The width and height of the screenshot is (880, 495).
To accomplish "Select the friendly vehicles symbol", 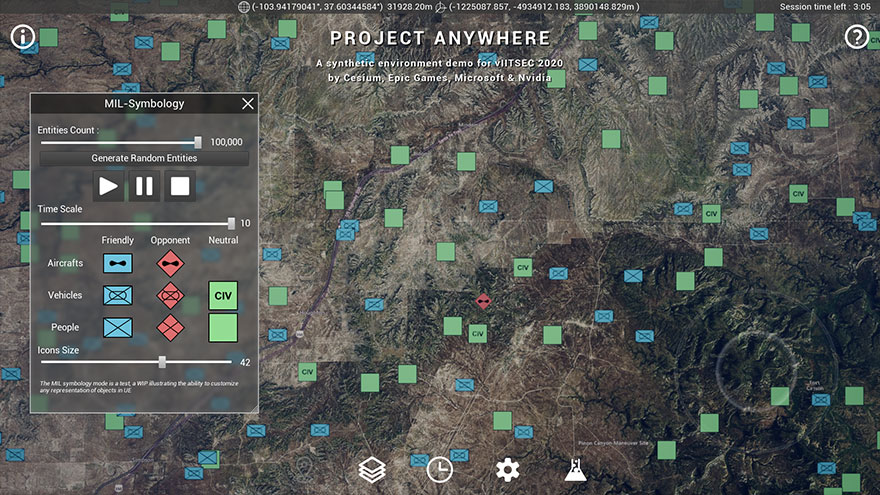I will tap(118, 296).
